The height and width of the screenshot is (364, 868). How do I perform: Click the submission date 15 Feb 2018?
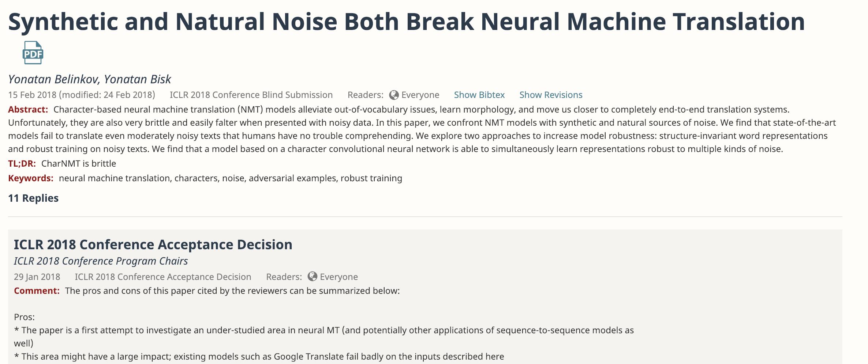pyautogui.click(x=32, y=95)
